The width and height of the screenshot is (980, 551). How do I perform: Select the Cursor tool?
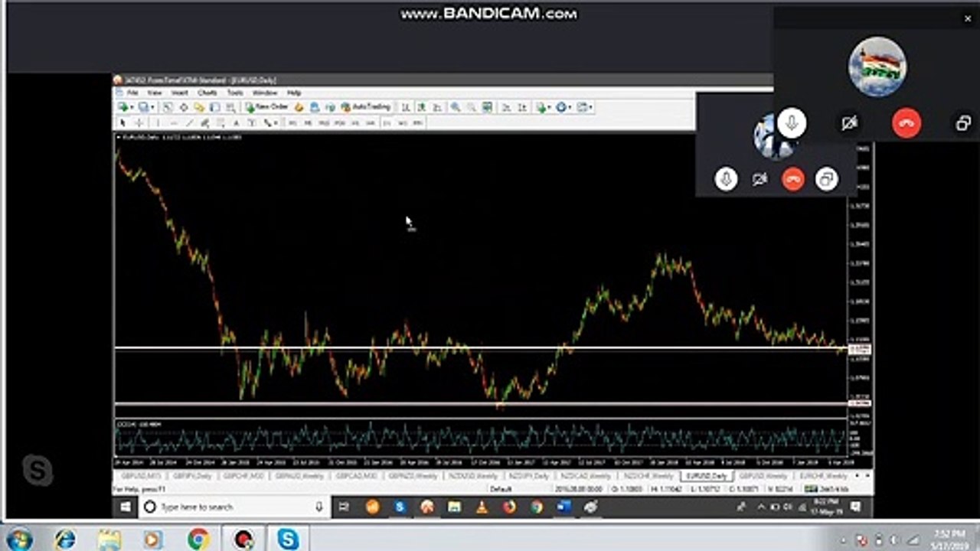[122, 123]
